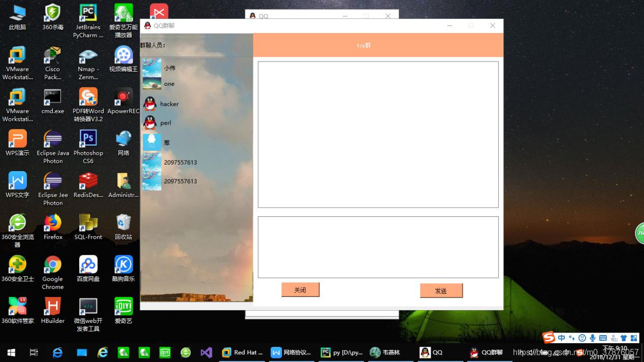Launch SQL-Front desktop shortcut

click(88, 227)
